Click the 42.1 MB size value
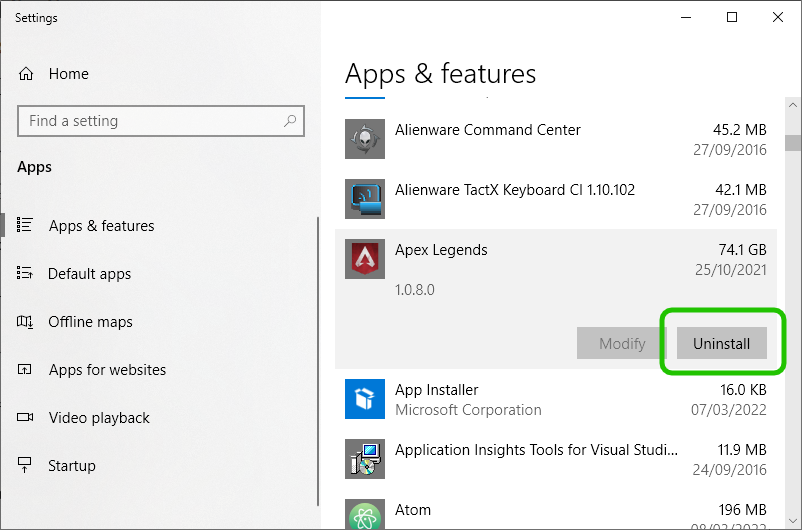Image resolution: width=802 pixels, height=530 pixels. (741, 190)
